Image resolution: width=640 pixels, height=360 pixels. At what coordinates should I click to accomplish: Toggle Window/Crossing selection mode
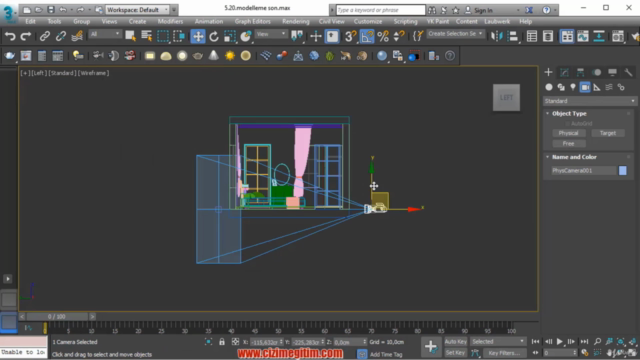point(179,36)
